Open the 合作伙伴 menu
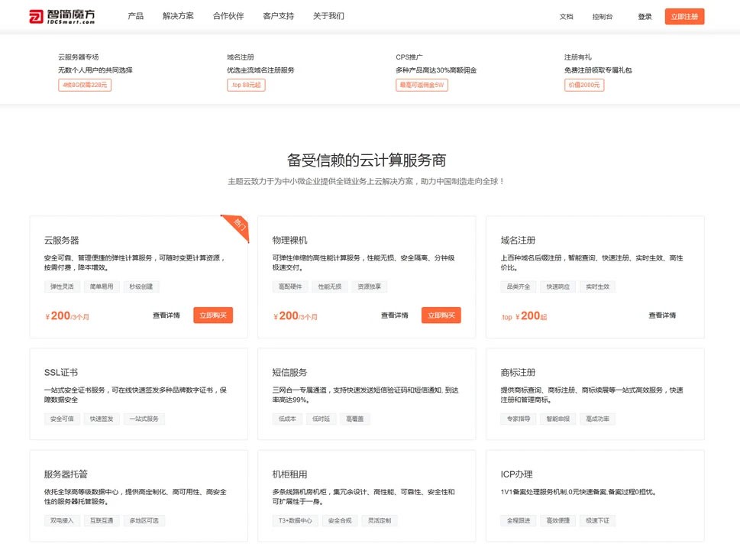This screenshot has height=560, width=740. [228, 16]
